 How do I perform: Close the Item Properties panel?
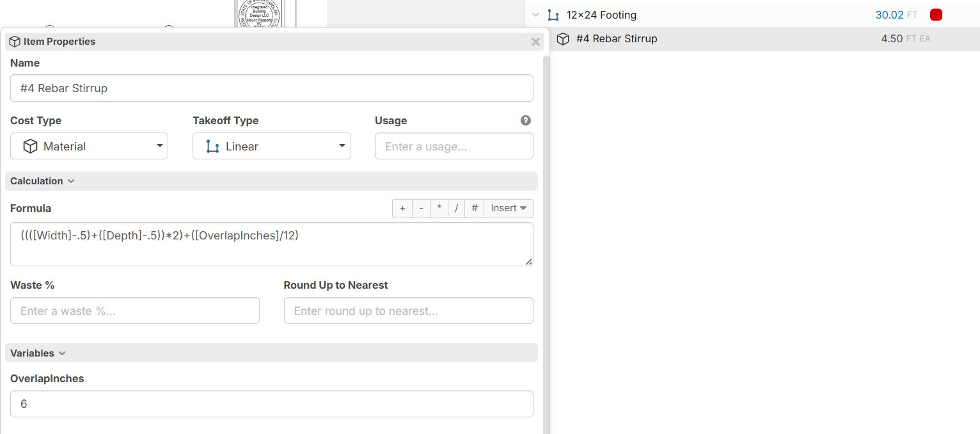(535, 42)
